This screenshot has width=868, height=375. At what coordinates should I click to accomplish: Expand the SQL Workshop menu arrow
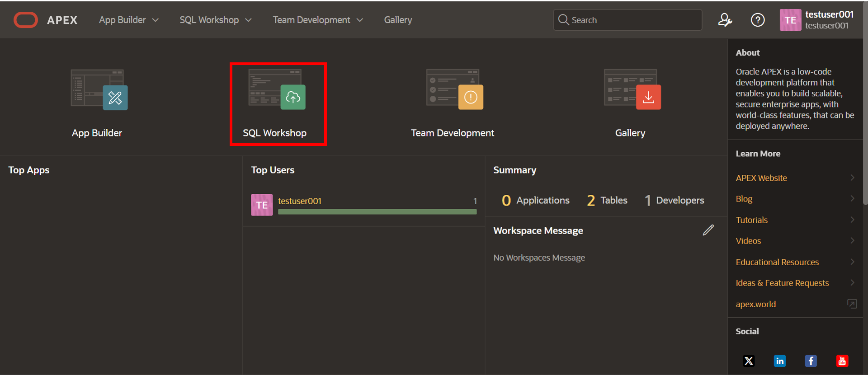248,20
